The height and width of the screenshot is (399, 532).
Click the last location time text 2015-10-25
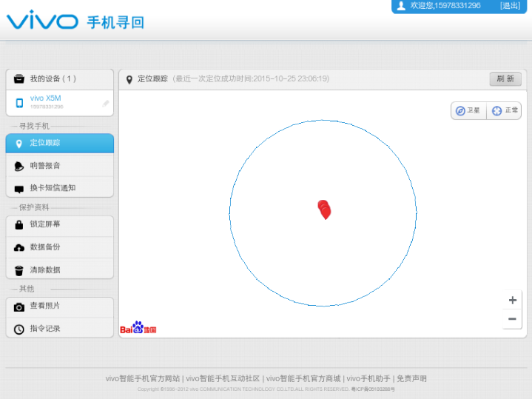[x=251, y=78]
